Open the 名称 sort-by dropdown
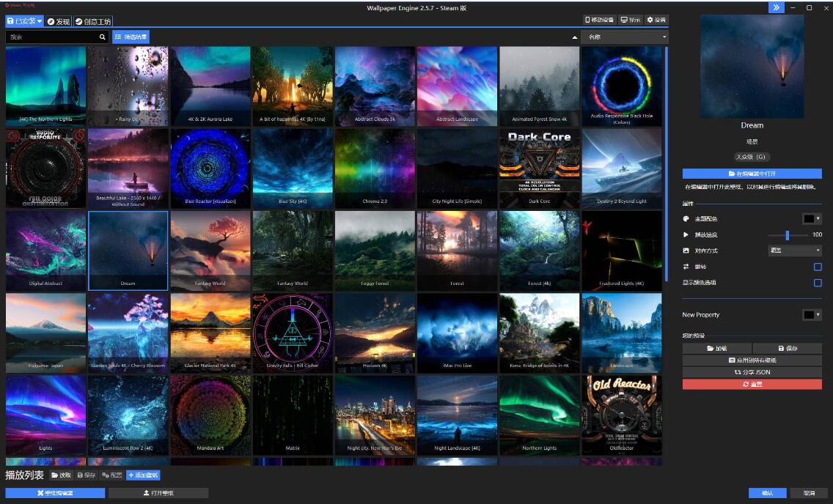 click(x=625, y=37)
